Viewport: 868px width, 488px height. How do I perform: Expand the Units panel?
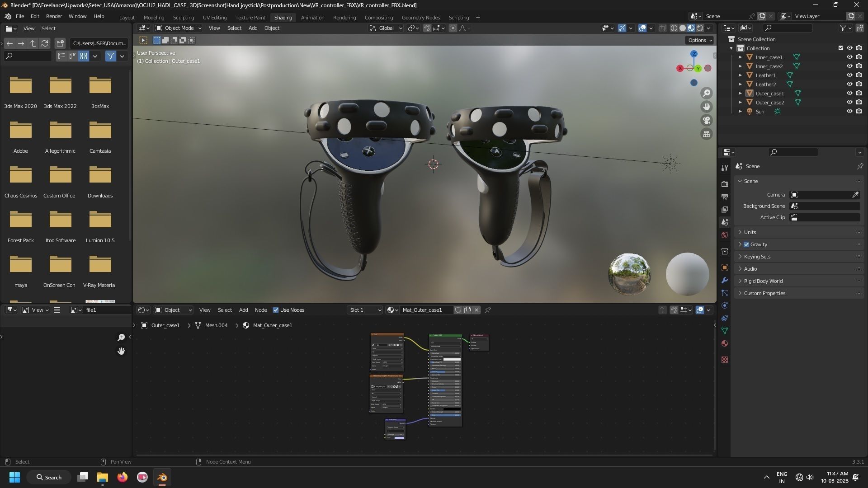pyautogui.click(x=750, y=232)
